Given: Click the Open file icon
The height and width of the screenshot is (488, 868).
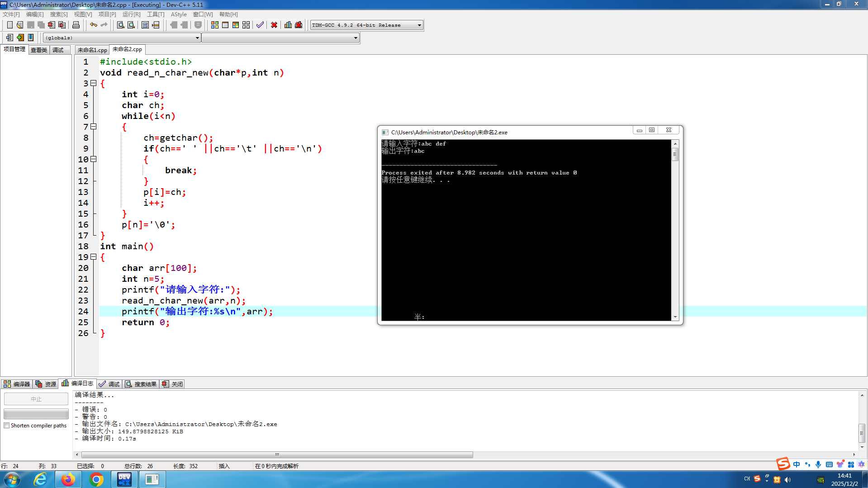Looking at the screenshot, I should 20,25.
